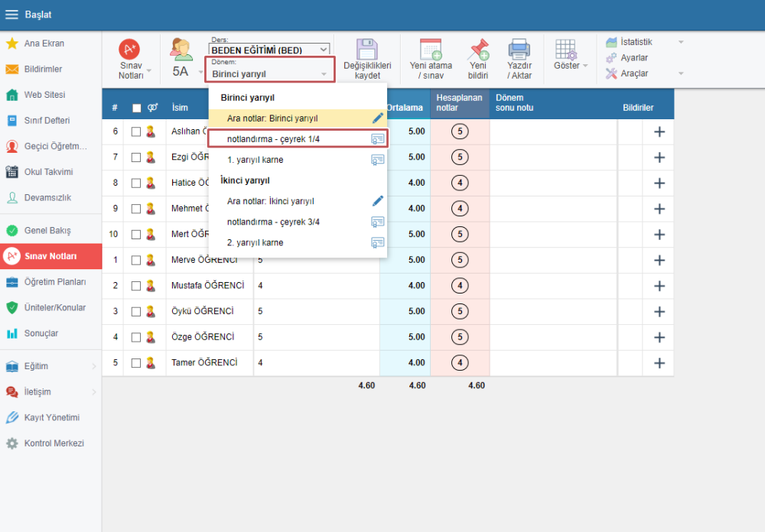The image size is (765, 532).
Task: Click plus icon in Tamer ÖĞRENCİ's row
Action: [659, 363]
